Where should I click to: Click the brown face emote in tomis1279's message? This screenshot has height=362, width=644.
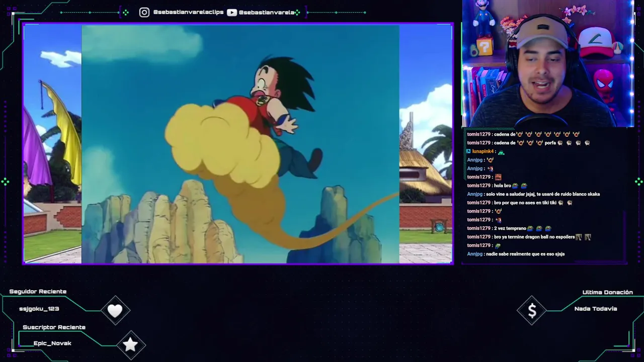(x=498, y=177)
